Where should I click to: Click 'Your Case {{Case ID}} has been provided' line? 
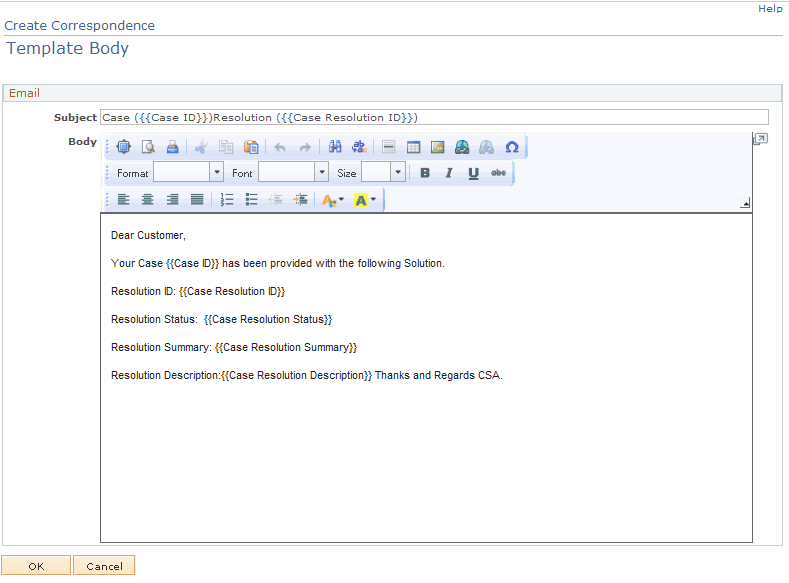pos(278,264)
